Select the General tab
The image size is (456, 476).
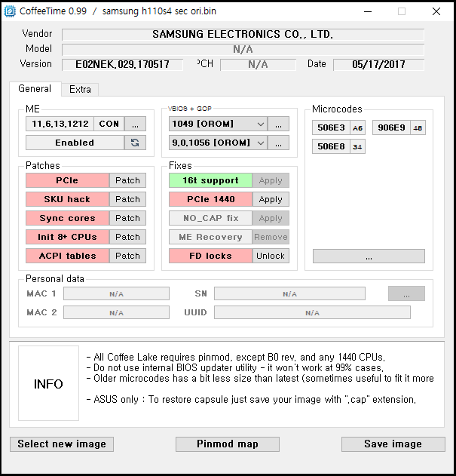click(35, 89)
